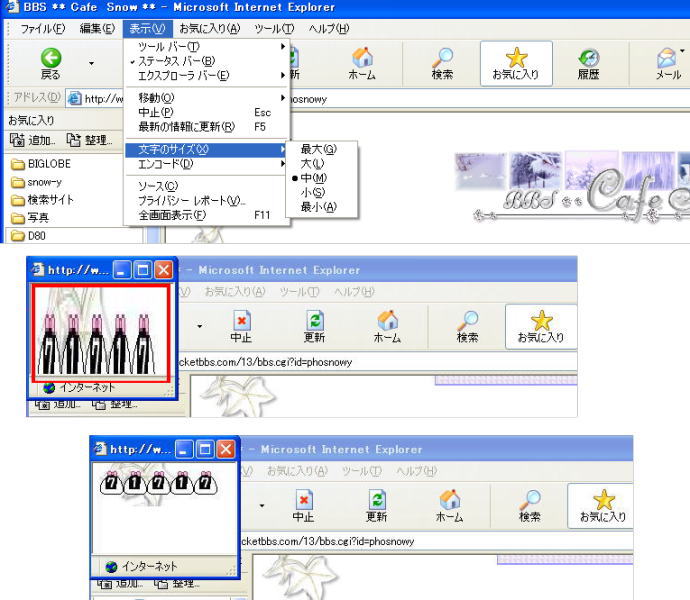690x600 pixels.
Task: Click the 全画面表示(F) full screen entry
Action: (172, 214)
